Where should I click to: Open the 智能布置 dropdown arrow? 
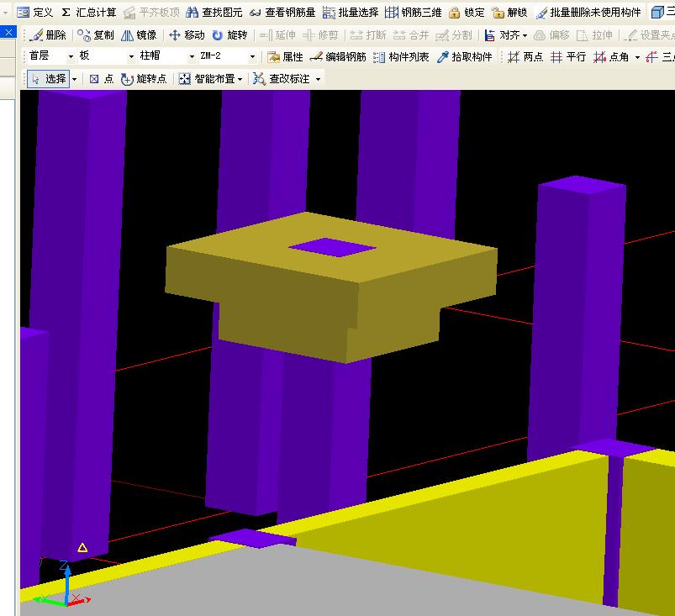click(x=240, y=79)
